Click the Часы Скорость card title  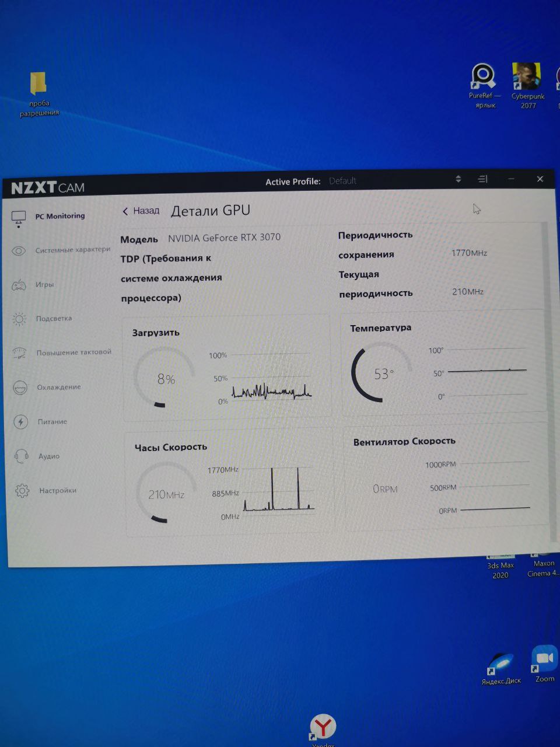(171, 447)
